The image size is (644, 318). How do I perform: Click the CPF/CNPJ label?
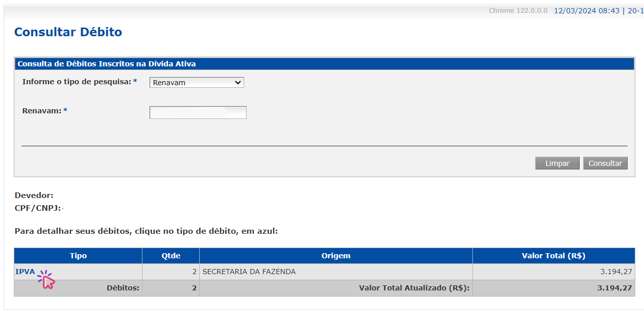point(38,208)
